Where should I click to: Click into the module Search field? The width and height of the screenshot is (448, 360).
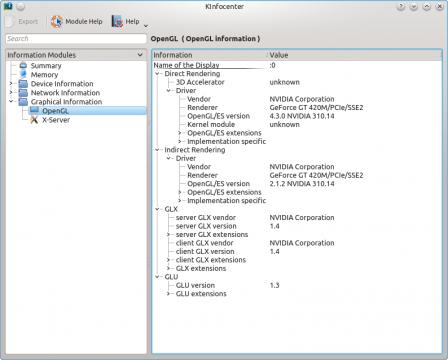coord(76,39)
